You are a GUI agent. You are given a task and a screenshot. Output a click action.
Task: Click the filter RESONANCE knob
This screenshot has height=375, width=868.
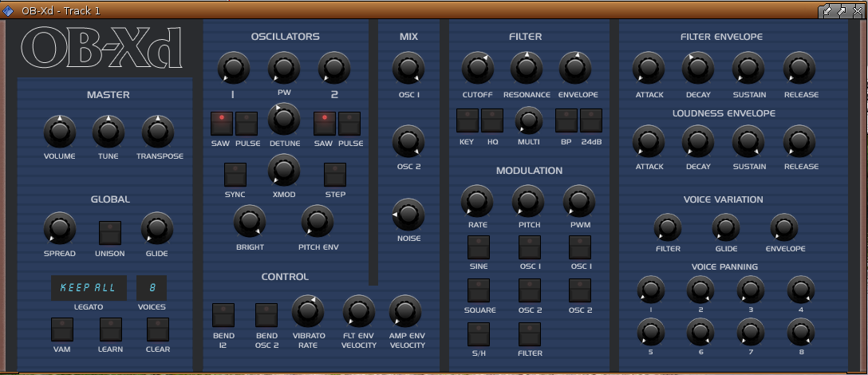point(527,68)
